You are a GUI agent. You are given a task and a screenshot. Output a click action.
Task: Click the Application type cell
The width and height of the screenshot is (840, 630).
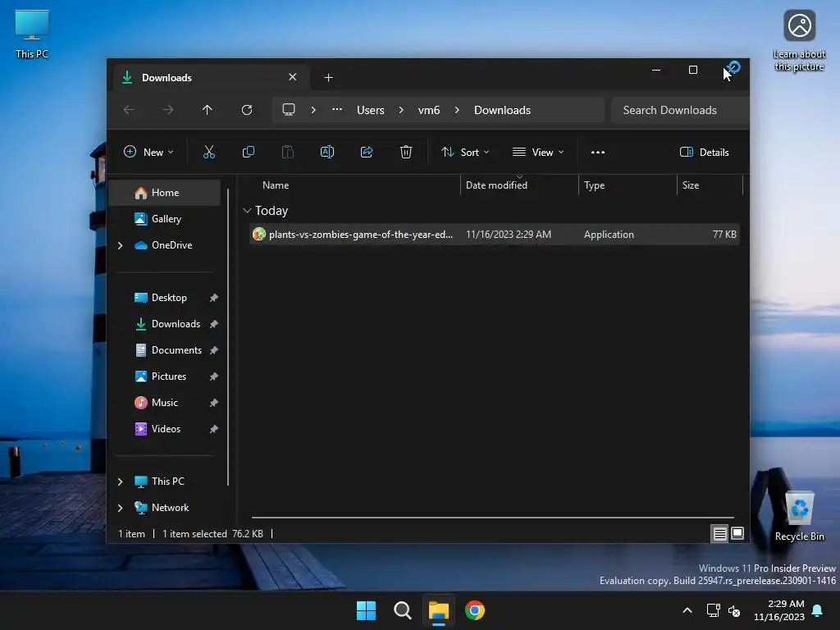609,235
